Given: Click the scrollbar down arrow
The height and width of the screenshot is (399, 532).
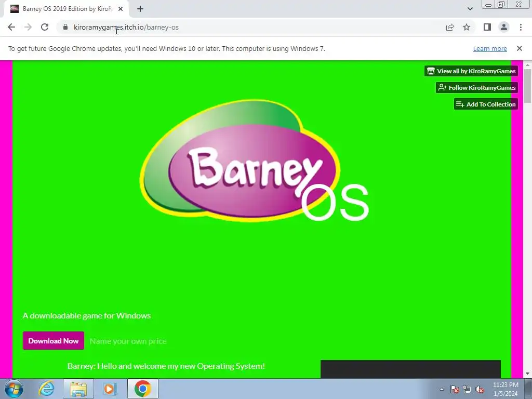Looking at the screenshot, I should point(527,374).
